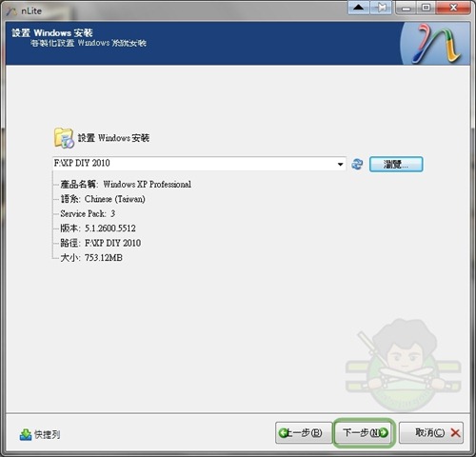This screenshot has width=476, height=457.
Task: Click the 瀏覽... browse button
Action: point(396,164)
